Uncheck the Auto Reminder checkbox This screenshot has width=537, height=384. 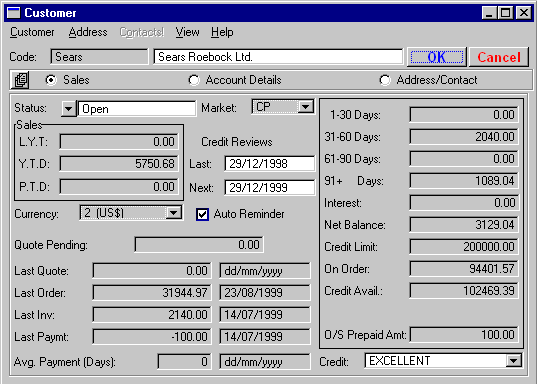click(202, 214)
